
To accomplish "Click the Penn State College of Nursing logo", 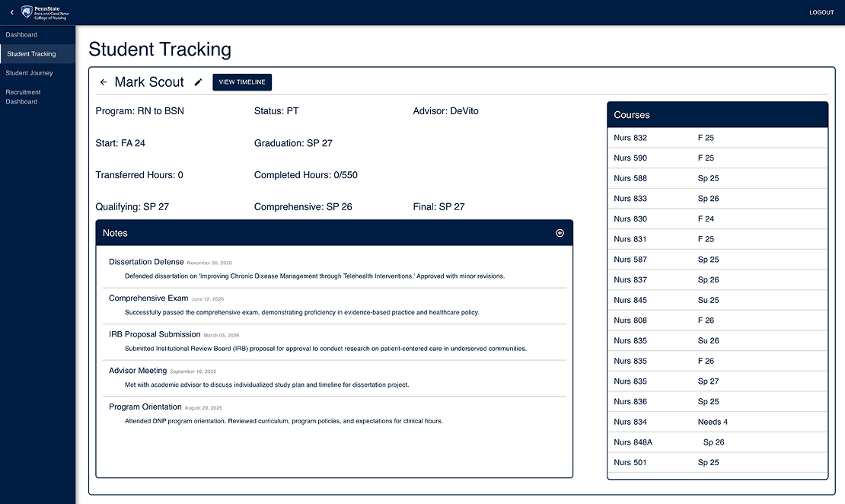I will tap(49, 12).
